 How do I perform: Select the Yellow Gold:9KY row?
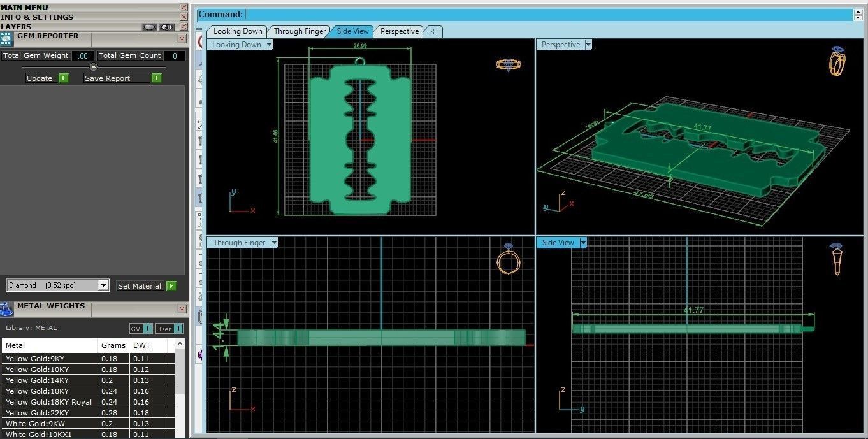(x=88, y=359)
